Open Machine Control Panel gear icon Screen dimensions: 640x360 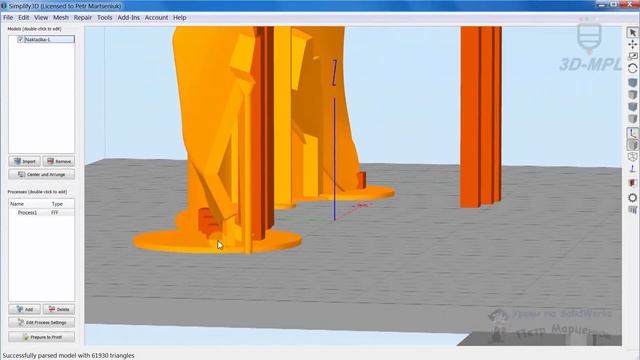632,198
